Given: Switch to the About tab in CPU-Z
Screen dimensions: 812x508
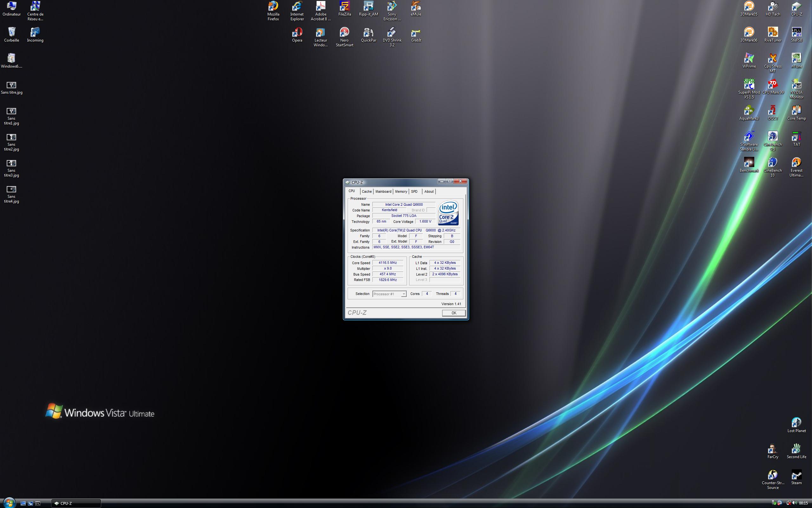Looking at the screenshot, I should click(429, 191).
